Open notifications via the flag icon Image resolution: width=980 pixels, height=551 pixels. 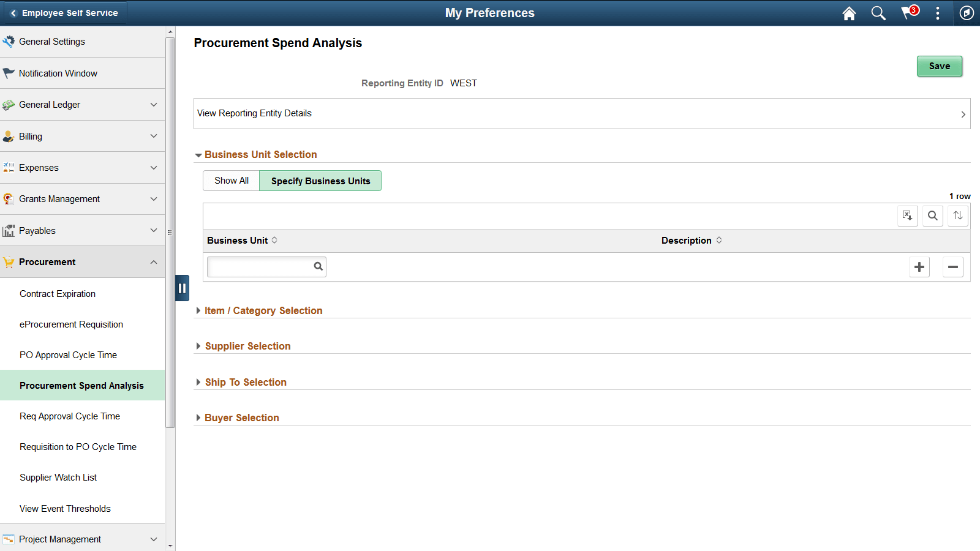click(x=908, y=13)
